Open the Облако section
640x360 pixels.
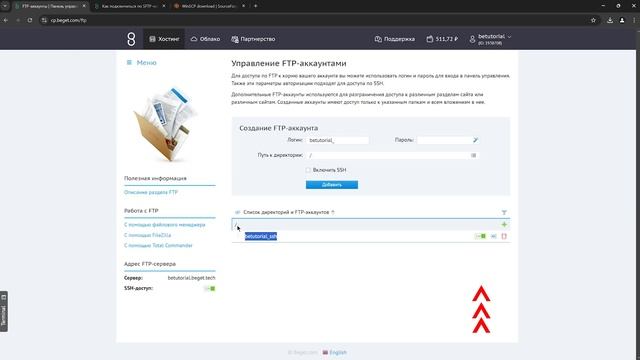[x=205, y=39]
